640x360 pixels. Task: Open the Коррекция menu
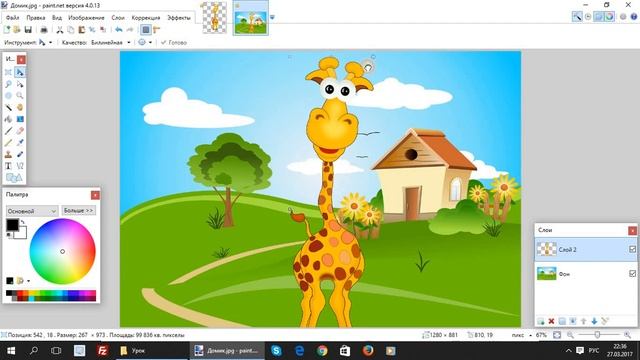pyautogui.click(x=146, y=18)
